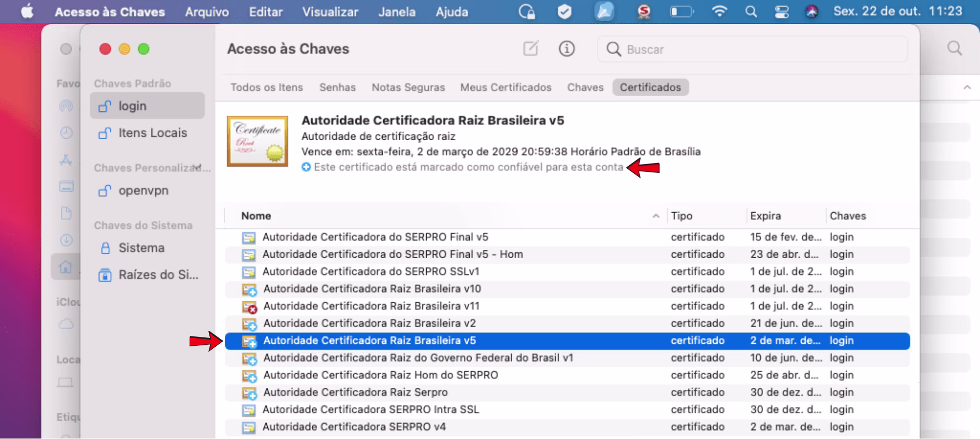980x439 pixels.
Task: Switch to Notas Seguras tab
Action: click(x=408, y=87)
